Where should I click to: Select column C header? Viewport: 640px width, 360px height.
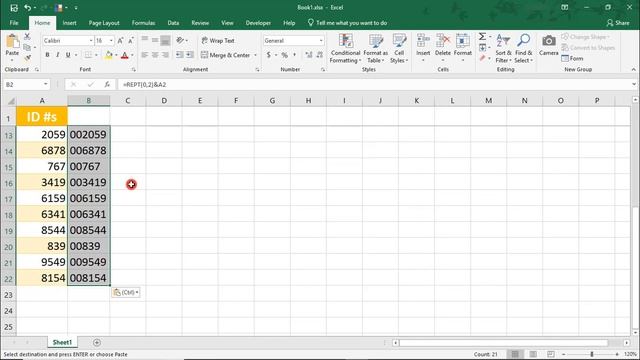coord(128,101)
